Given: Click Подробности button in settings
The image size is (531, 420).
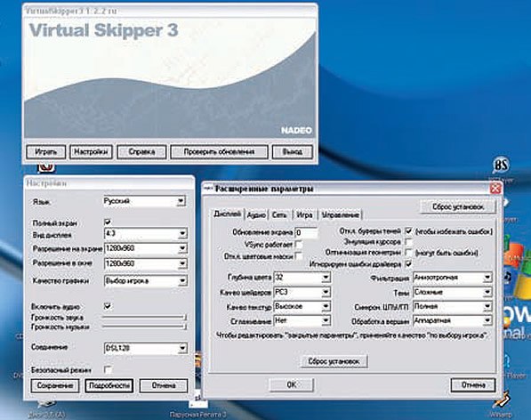Looking at the screenshot, I should click(x=109, y=385).
